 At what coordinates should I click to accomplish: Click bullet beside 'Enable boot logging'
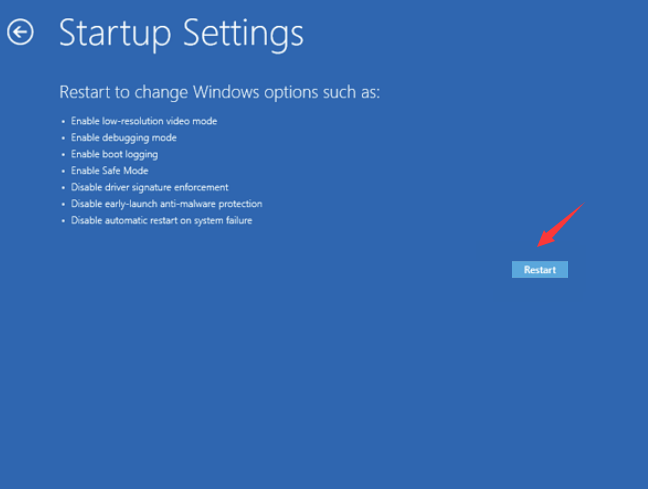[62, 155]
